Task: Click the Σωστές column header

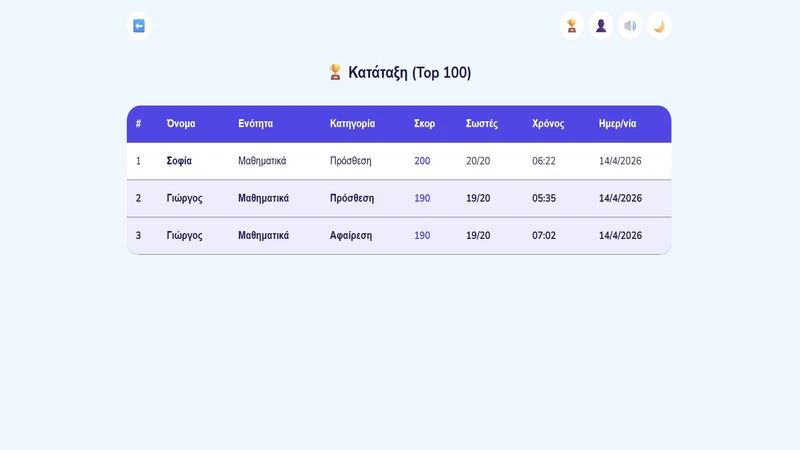Action: click(482, 123)
